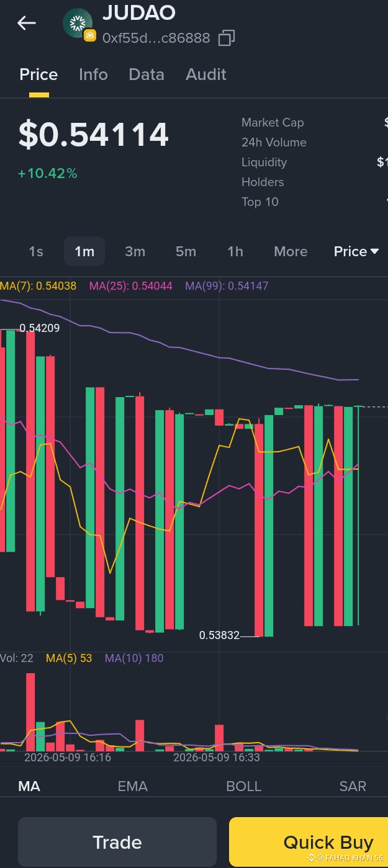Expand the Price dropdown

(356, 251)
